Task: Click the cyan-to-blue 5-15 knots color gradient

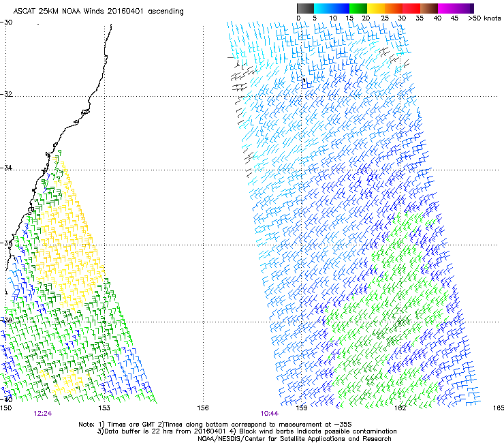Action: pos(332,8)
